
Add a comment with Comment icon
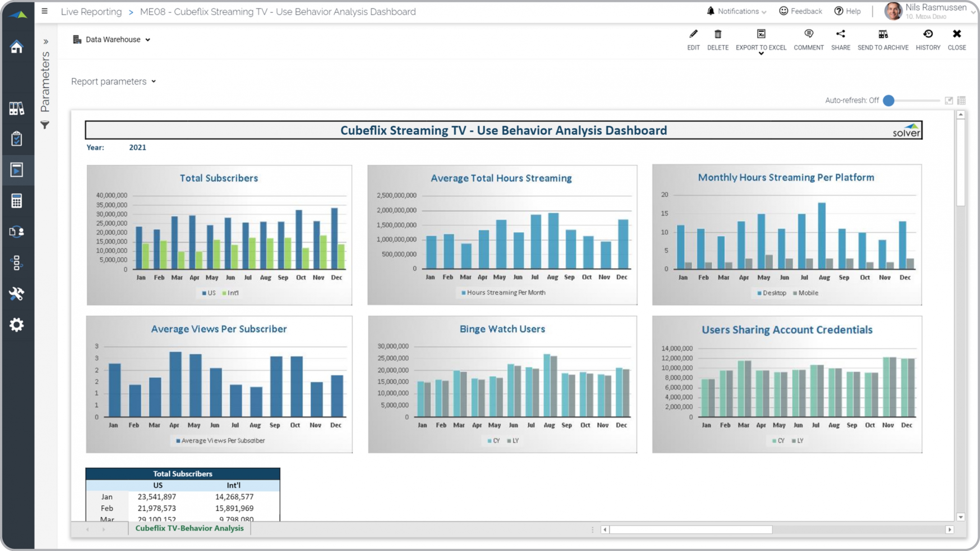808,34
